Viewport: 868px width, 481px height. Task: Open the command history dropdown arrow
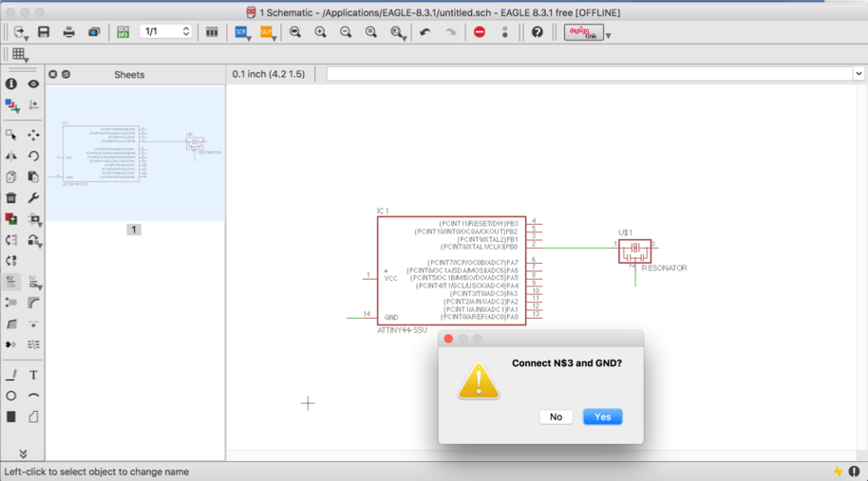click(x=859, y=74)
